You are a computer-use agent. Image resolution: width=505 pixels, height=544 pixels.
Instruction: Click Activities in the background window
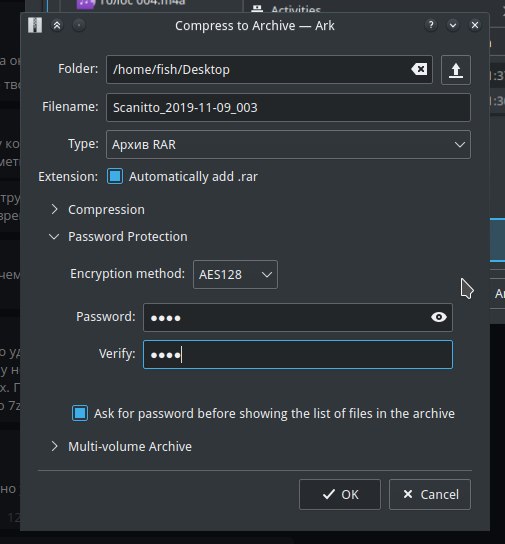[296, 9]
